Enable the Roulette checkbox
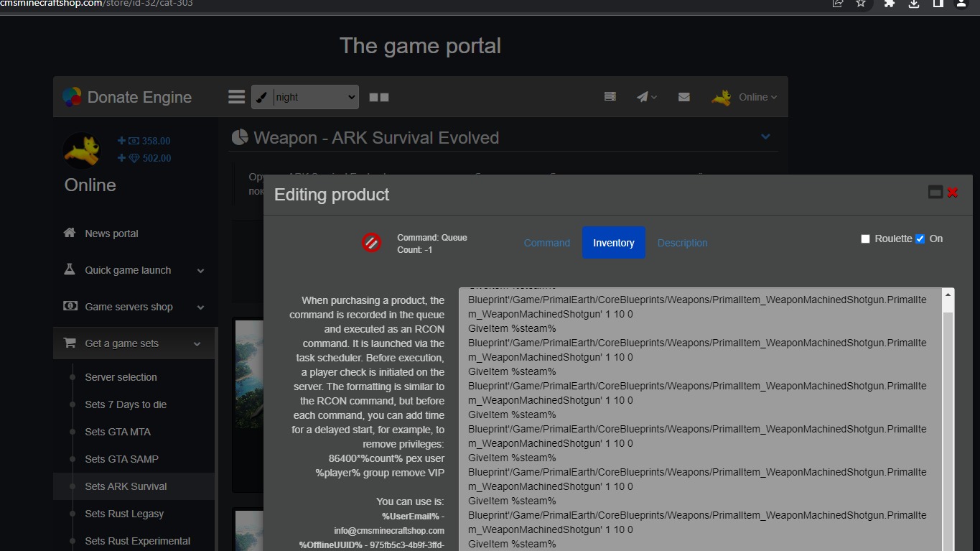This screenshot has height=551, width=980. (x=865, y=239)
